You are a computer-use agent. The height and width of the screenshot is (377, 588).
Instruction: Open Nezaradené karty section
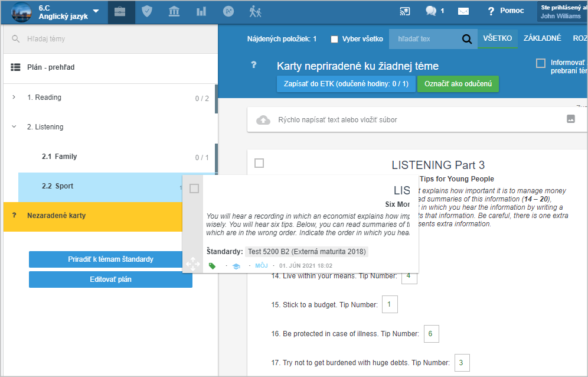tap(93, 216)
